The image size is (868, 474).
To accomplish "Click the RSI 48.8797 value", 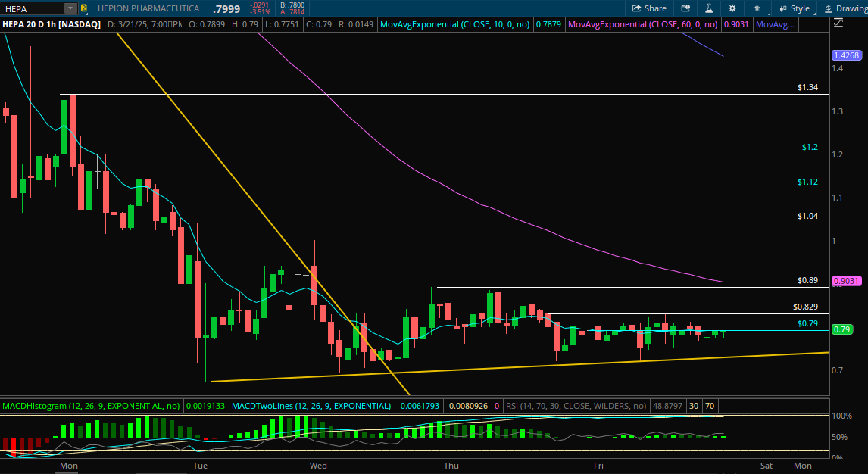I will [x=667, y=406].
